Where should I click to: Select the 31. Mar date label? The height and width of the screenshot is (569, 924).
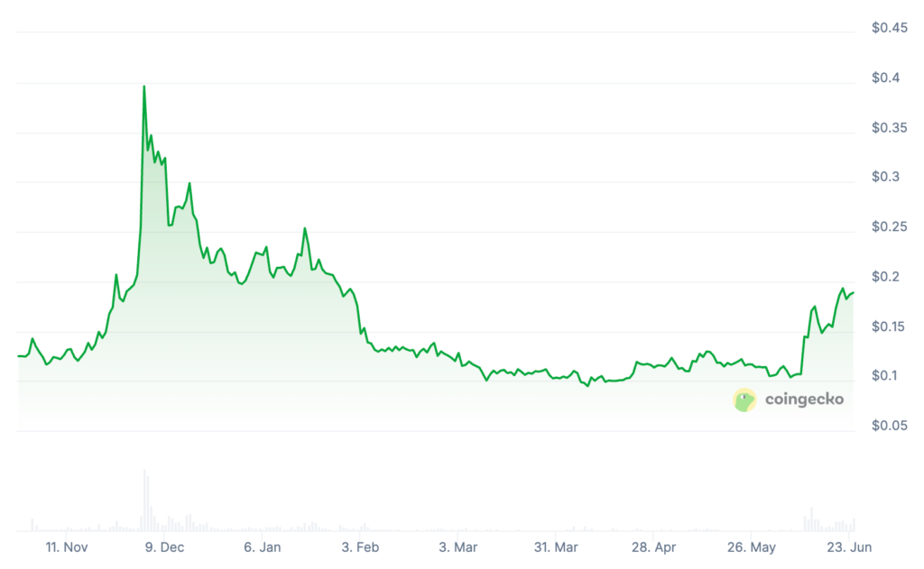(556, 547)
